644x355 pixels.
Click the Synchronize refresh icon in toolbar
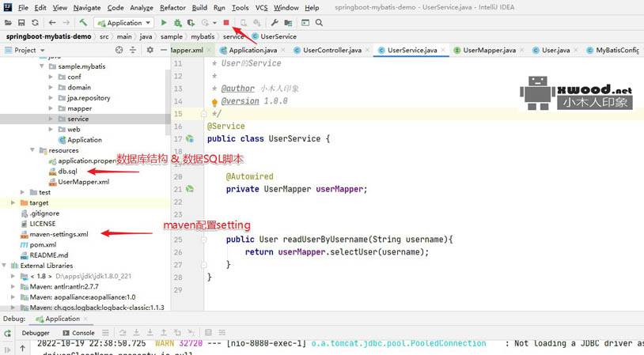point(35,23)
